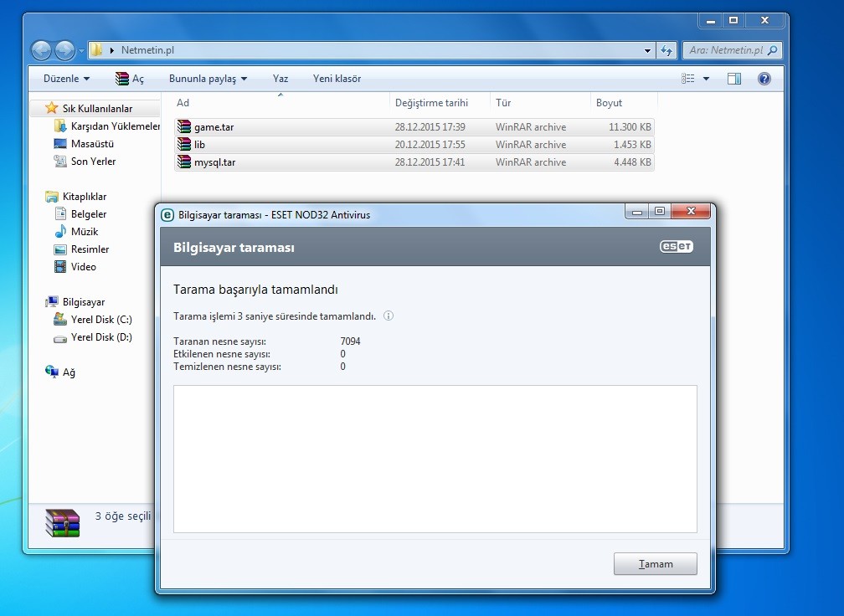Click the ESET icon in the dialog title bar
This screenshot has width=844, height=616.
[167, 214]
